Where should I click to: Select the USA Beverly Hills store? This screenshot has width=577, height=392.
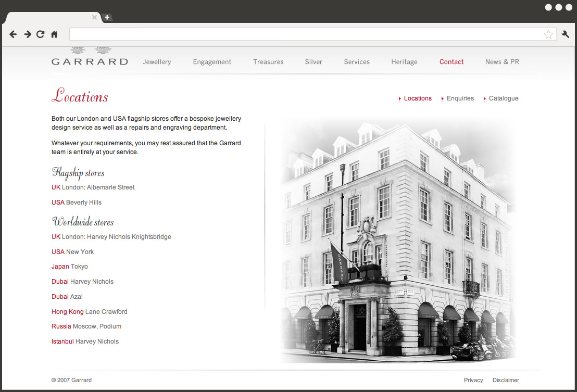[77, 203]
